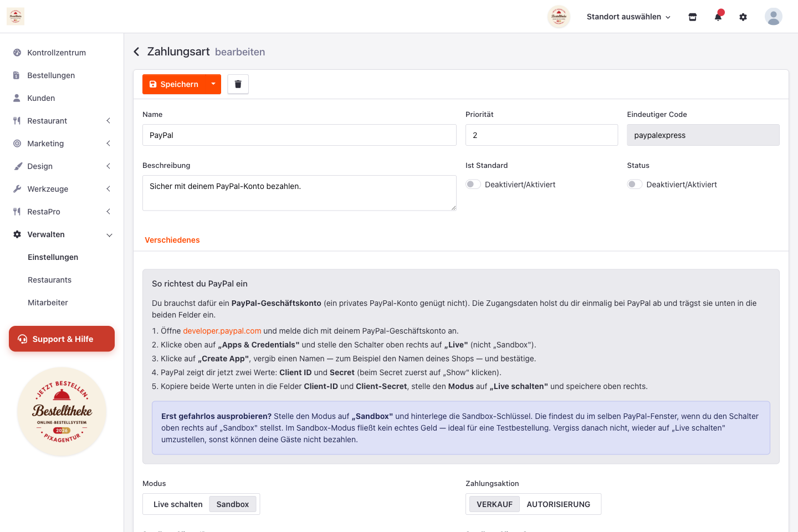Image resolution: width=798 pixels, height=532 pixels.
Task: Click the Verwalten gear icon
Action: [x=17, y=234]
